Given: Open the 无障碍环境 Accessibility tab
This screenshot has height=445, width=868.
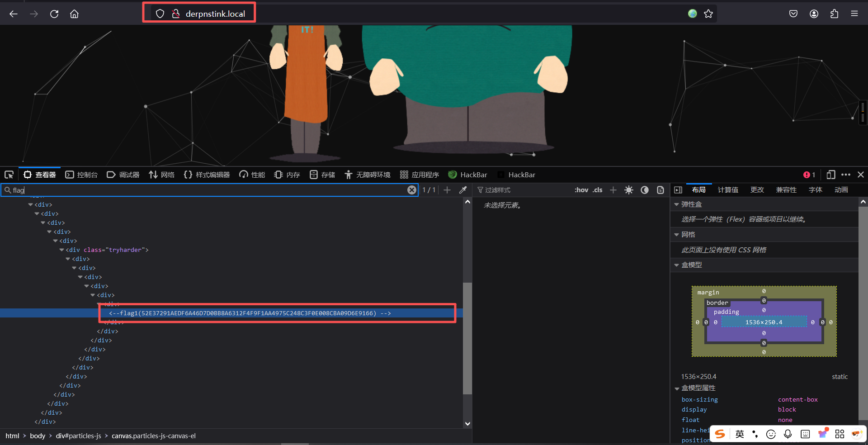Looking at the screenshot, I should 367,175.
